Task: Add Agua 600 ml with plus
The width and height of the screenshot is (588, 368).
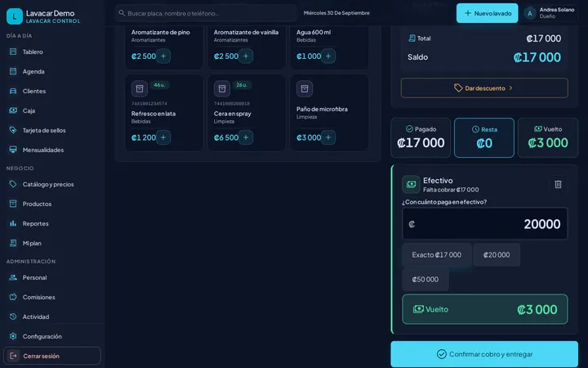Action: click(x=328, y=56)
